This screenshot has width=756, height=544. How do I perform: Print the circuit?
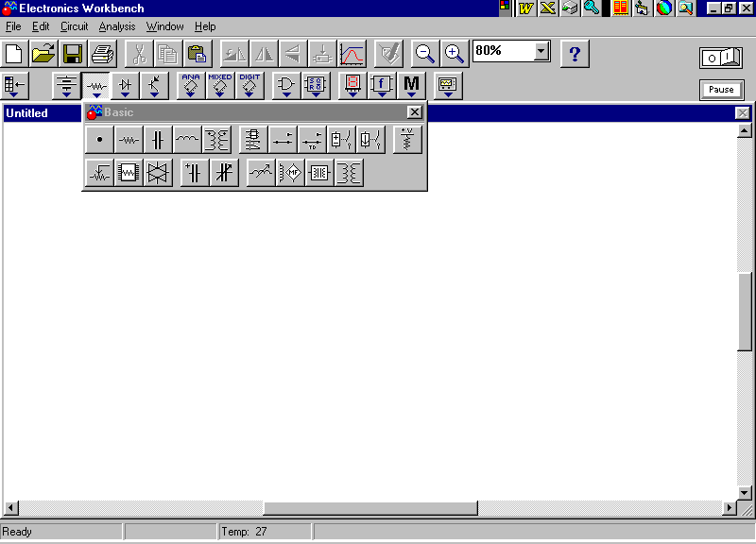[102, 54]
